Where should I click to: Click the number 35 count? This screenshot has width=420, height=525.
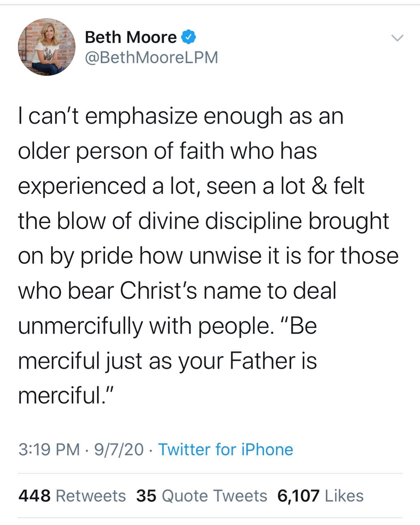(146, 496)
